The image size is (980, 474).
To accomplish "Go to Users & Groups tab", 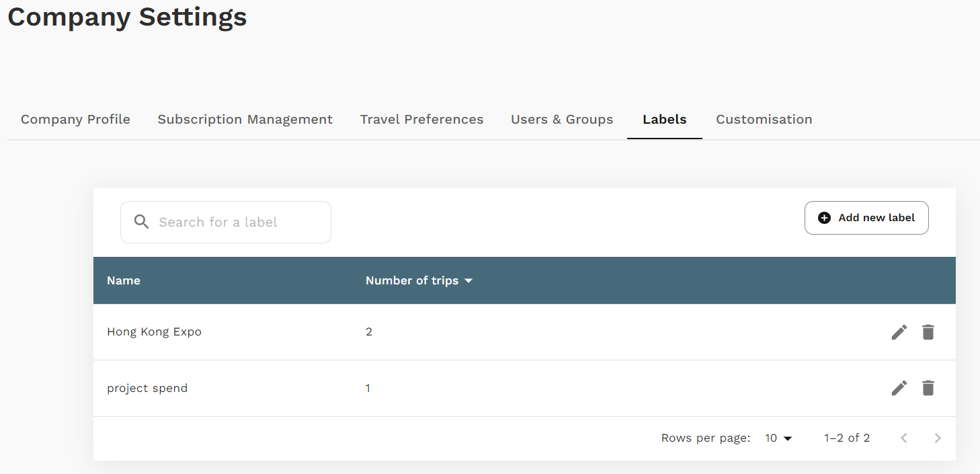I will 562,120.
